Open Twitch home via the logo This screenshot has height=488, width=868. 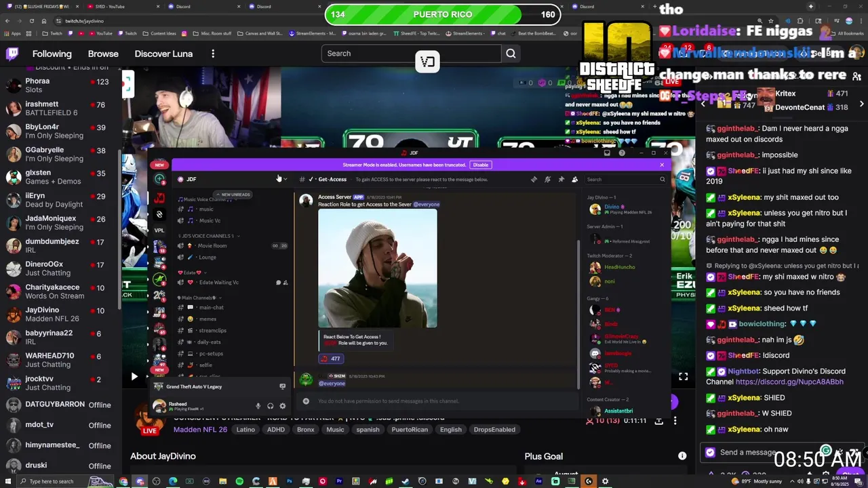point(12,54)
